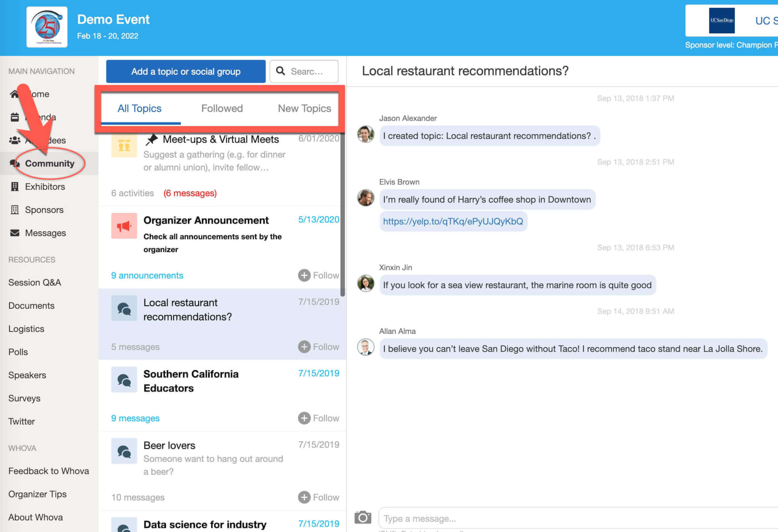Switch to the New Topics tab
The height and width of the screenshot is (532, 778).
tap(304, 109)
